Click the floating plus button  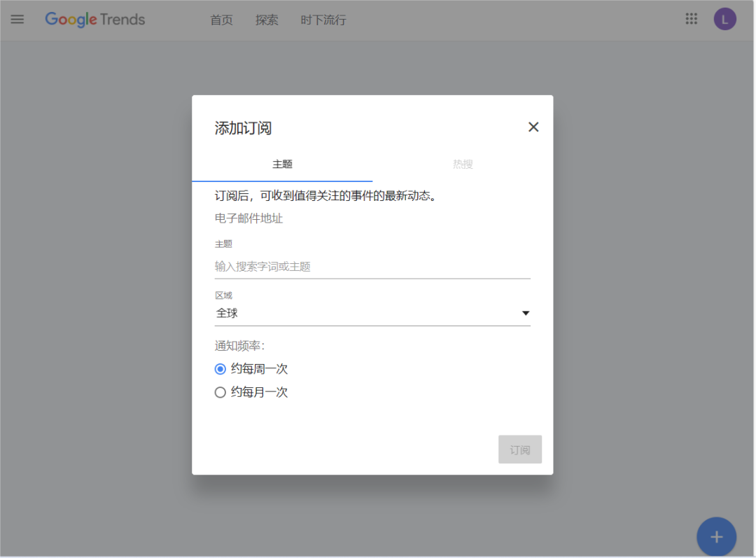[x=716, y=536]
